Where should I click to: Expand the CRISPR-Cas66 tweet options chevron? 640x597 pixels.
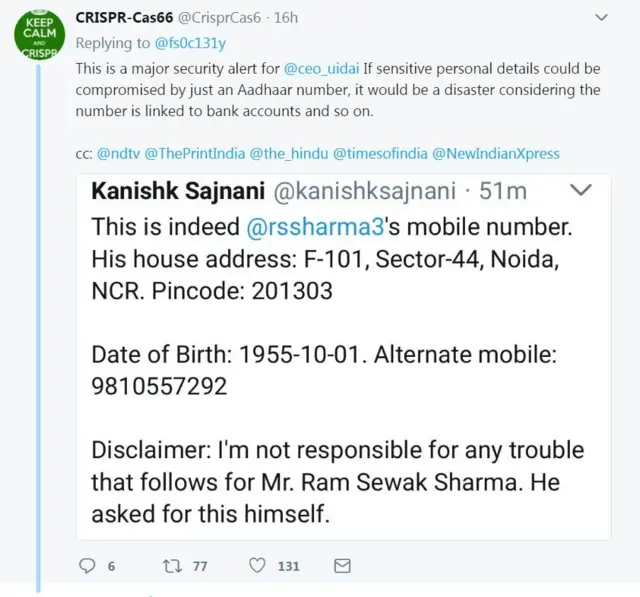click(600, 18)
